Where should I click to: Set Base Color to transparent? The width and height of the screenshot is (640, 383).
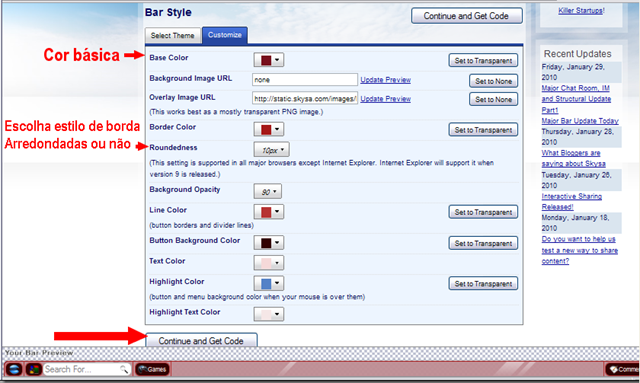483,60
